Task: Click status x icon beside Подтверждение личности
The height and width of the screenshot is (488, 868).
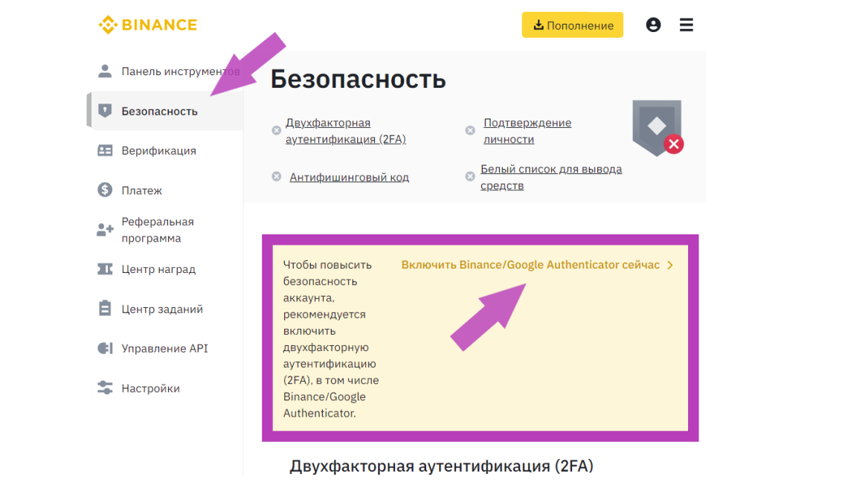Action: 470,131
